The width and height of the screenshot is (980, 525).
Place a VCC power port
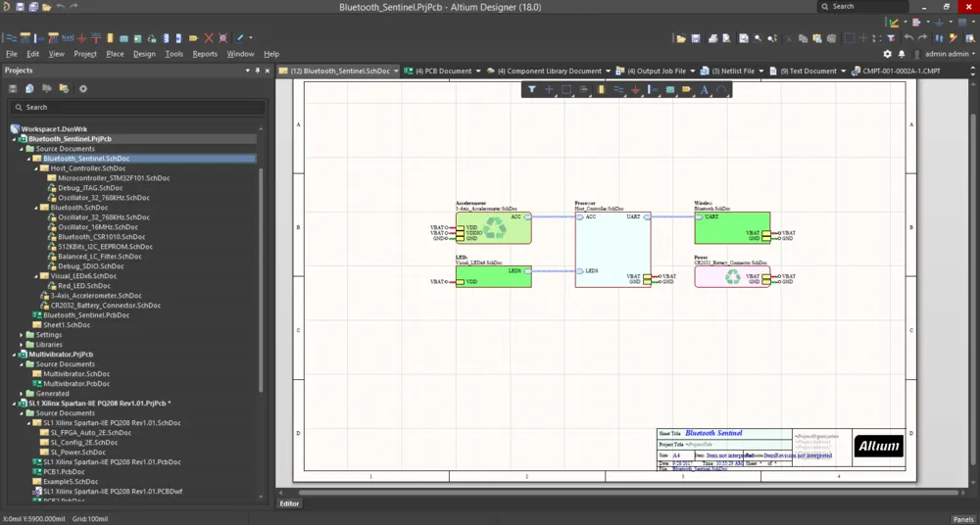[x=96, y=38]
